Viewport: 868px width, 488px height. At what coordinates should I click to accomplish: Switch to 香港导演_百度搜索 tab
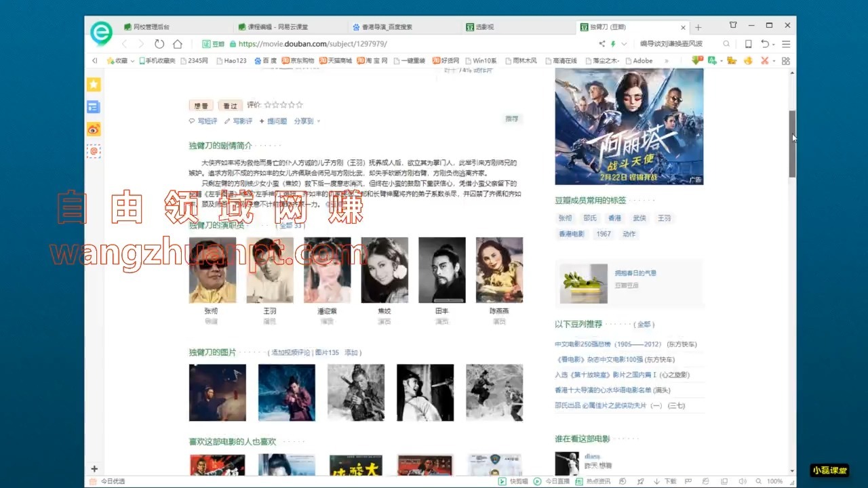(x=405, y=27)
